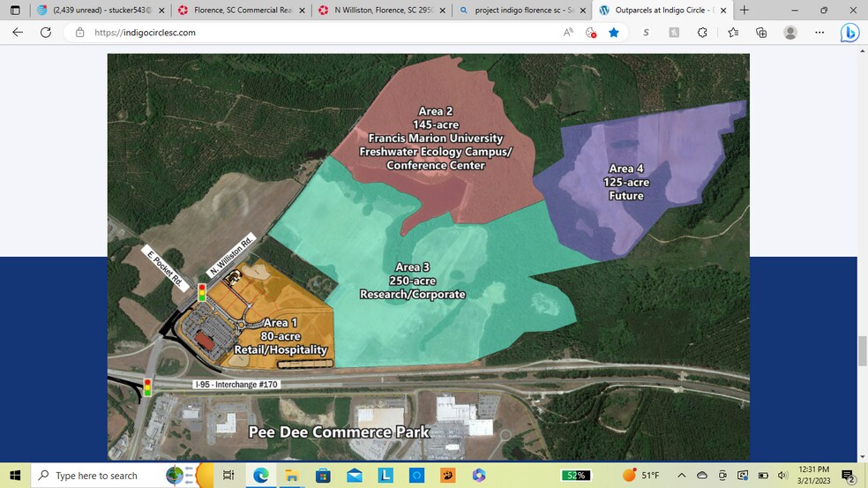Click the page vertical scrollbar
This screenshot has height=488, width=868.
[862, 349]
